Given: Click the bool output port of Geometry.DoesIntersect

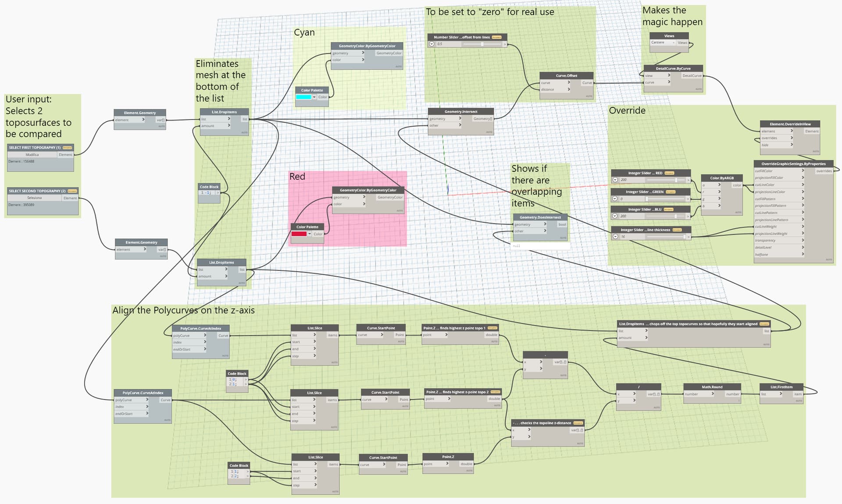Looking at the screenshot, I should coord(562,224).
